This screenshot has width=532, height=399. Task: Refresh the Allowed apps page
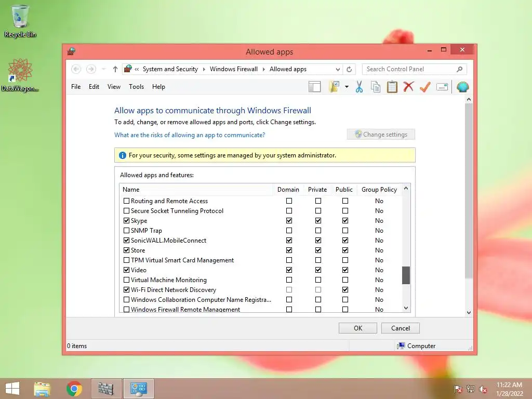[349, 69]
